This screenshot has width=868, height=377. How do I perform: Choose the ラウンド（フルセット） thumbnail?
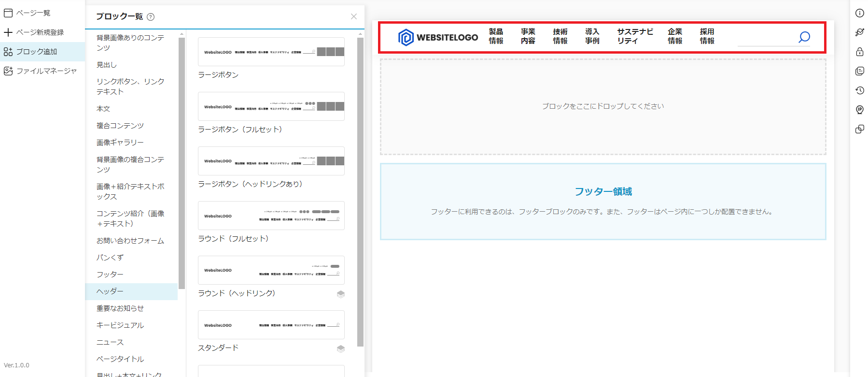(271, 216)
